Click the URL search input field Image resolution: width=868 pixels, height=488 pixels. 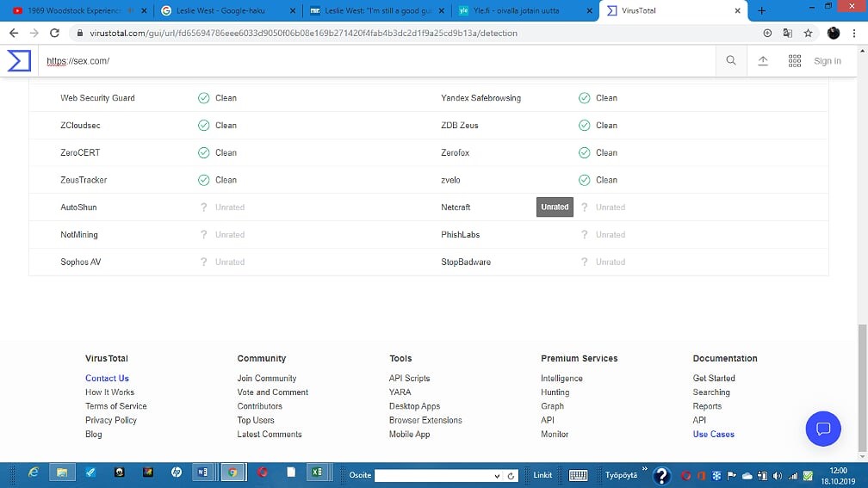379,61
